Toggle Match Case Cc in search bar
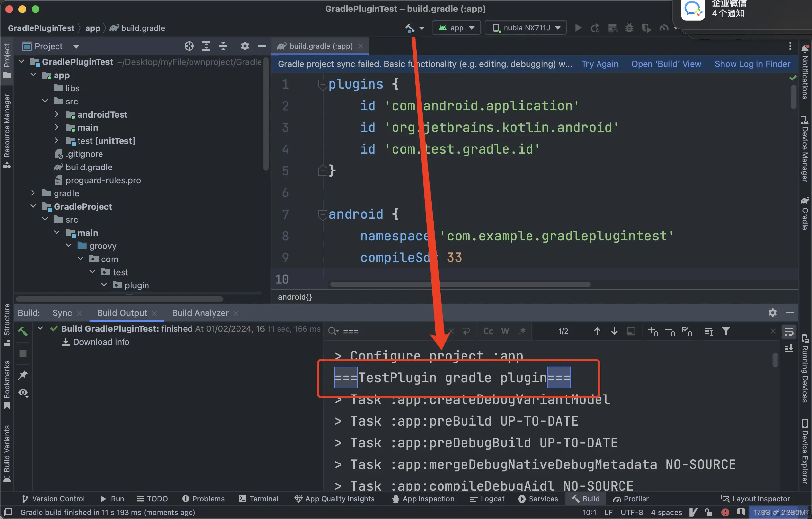Screen dimensions: 812x519 pyautogui.click(x=488, y=331)
